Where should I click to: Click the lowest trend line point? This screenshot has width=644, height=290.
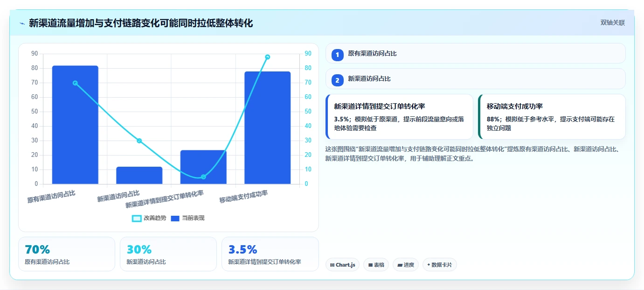(x=203, y=177)
